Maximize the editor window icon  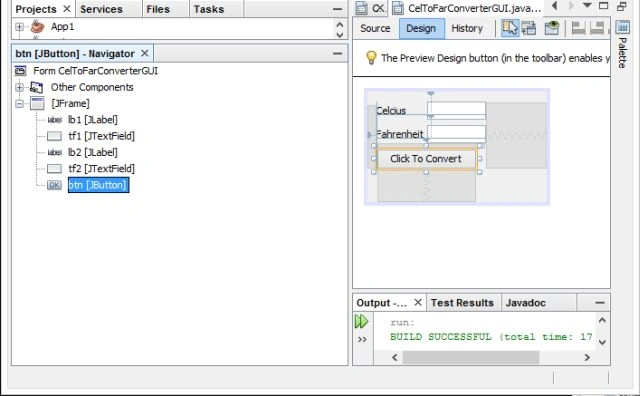click(x=604, y=5)
